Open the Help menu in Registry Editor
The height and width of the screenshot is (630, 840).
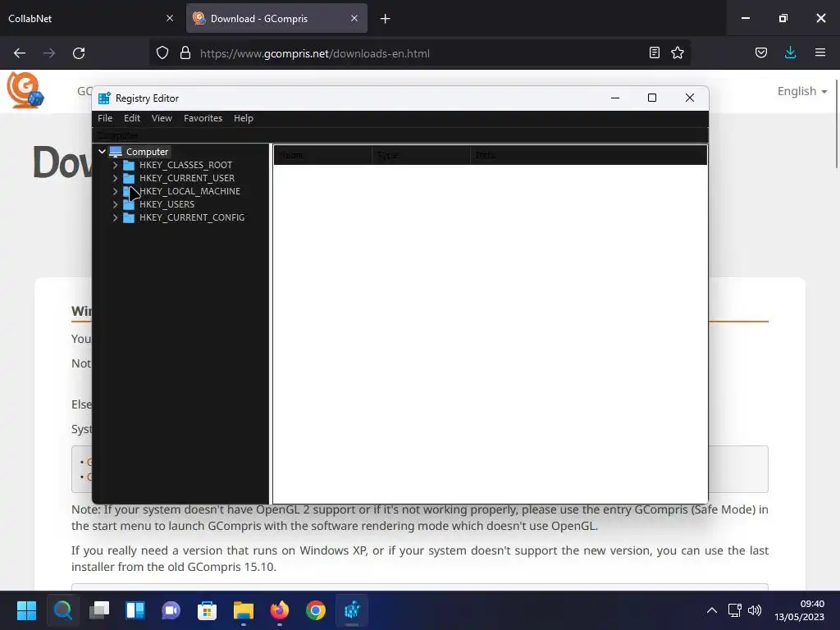pos(243,118)
